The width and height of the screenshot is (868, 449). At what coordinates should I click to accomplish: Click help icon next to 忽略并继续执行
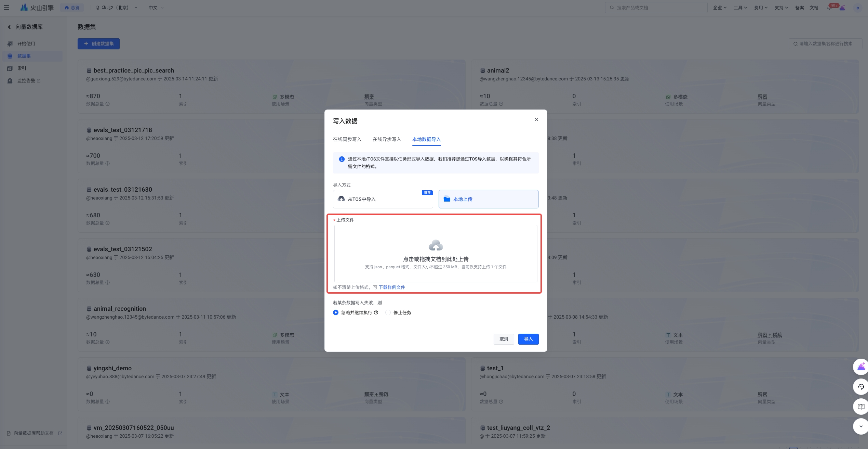pos(376,312)
